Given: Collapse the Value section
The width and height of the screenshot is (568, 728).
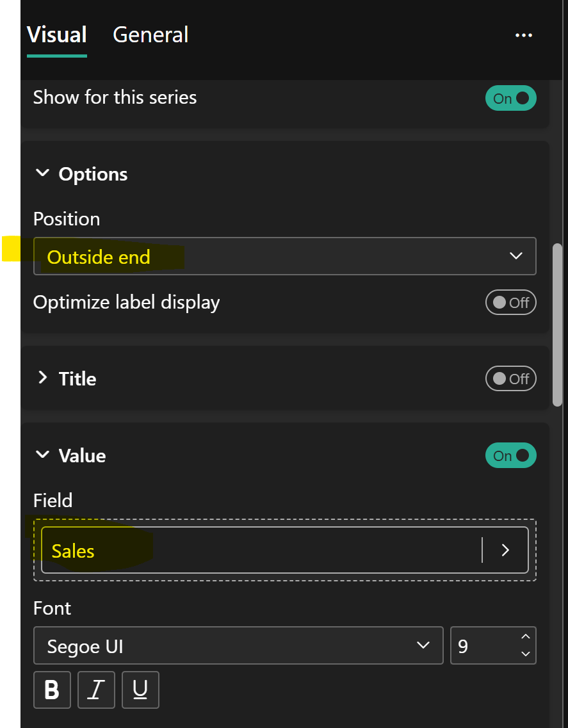Looking at the screenshot, I should click(x=42, y=454).
